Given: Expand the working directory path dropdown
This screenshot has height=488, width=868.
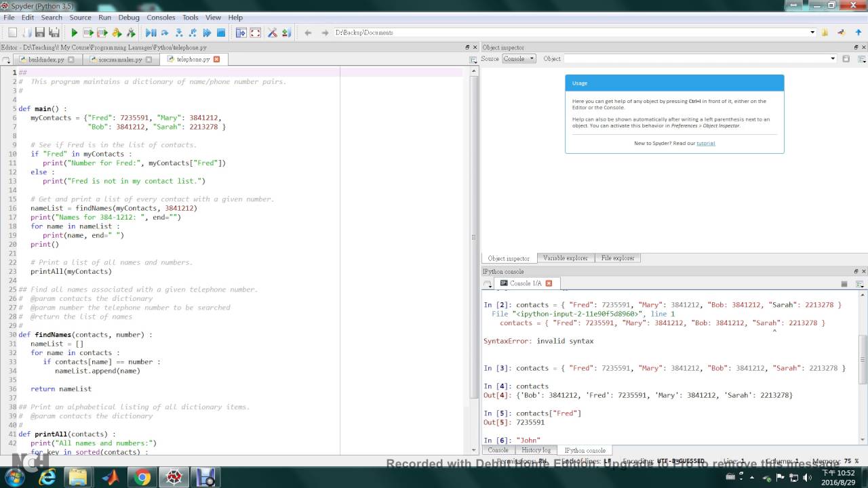Looking at the screenshot, I should coord(812,33).
